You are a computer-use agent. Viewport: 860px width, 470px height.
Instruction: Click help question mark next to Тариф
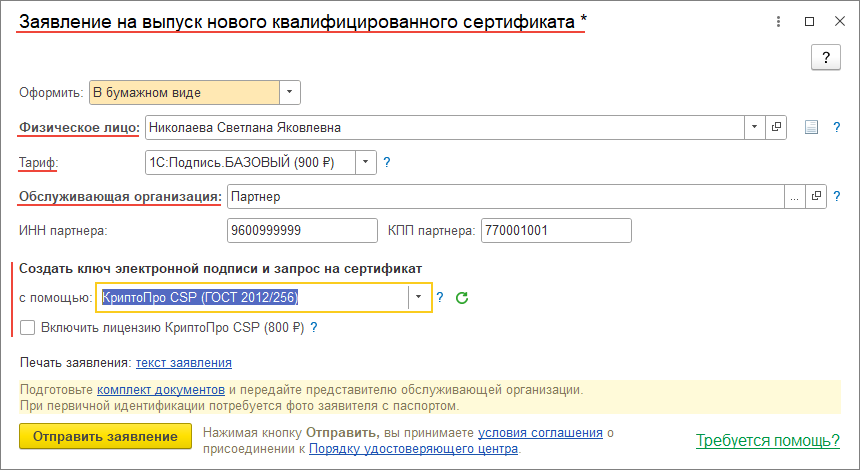click(386, 162)
